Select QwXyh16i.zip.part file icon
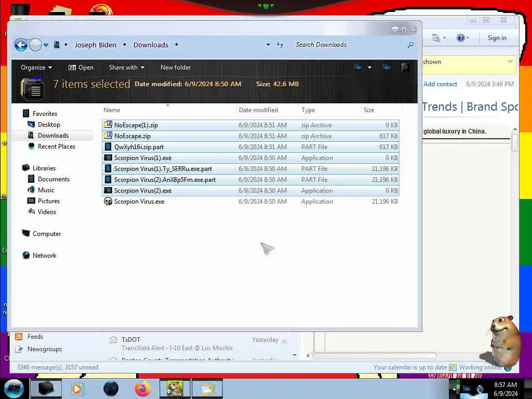The width and height of the screenshot is (532, 399). click(x=108, y=147)
